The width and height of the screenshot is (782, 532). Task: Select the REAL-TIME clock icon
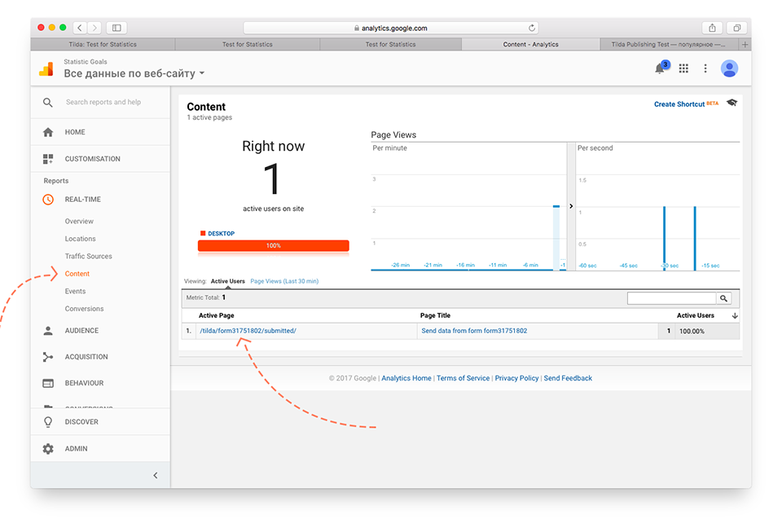[x=47, y=199]
